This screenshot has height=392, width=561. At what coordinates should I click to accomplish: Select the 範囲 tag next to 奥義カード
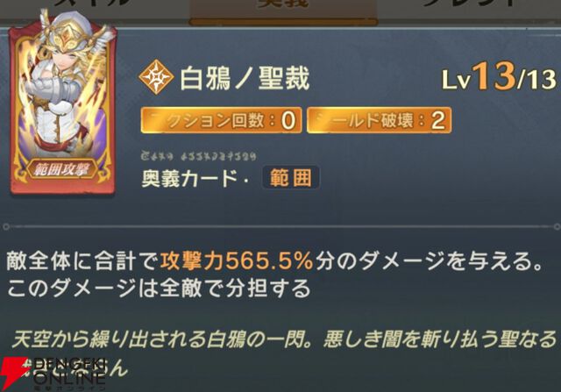tap(290, 177)
